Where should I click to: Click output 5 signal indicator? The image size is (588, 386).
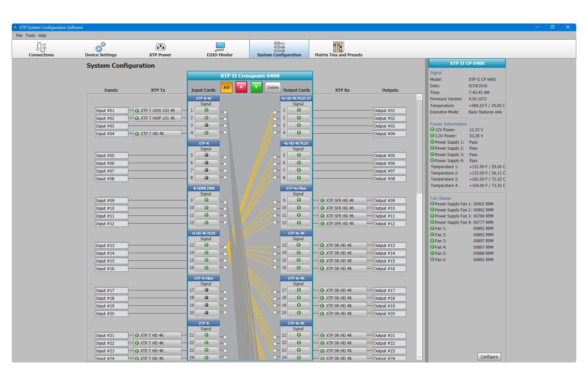tap(299, 155)
